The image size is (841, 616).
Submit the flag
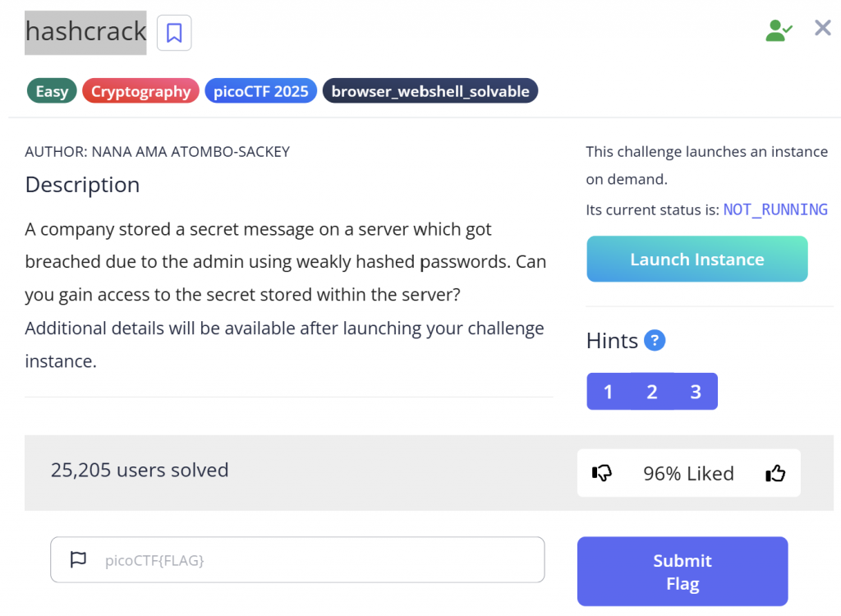[682, 572]
